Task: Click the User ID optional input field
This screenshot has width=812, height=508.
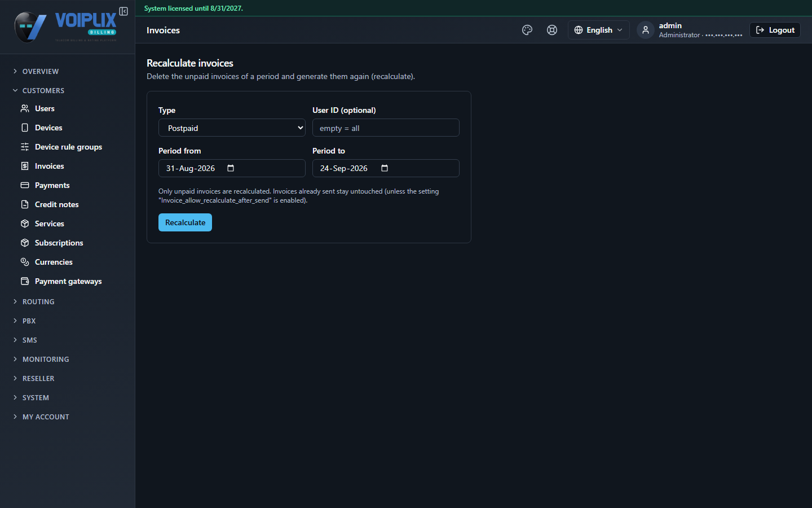Action: [x=386, y=128]
